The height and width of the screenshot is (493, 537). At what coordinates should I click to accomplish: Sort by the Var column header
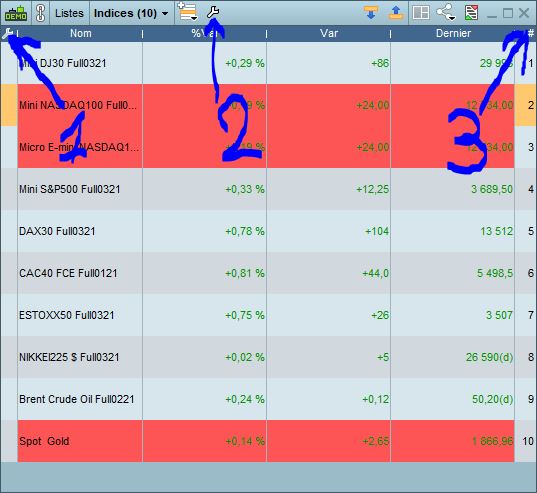(329, 33)
